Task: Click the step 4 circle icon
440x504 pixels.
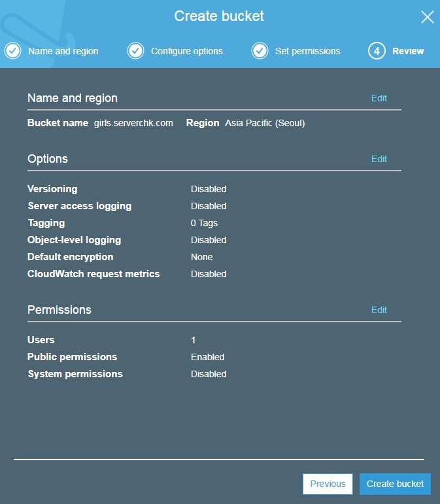Action: pyautogui.click(x=377, y=51)
